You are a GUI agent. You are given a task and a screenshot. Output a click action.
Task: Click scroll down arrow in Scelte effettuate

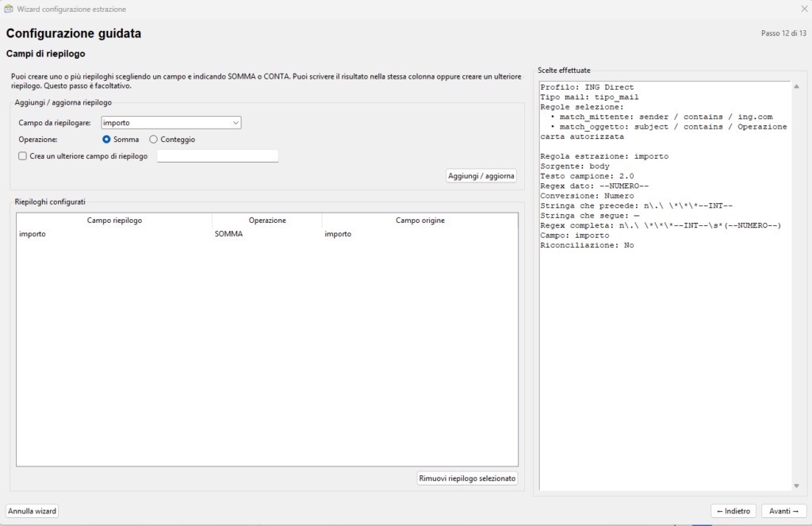[796, 486]
